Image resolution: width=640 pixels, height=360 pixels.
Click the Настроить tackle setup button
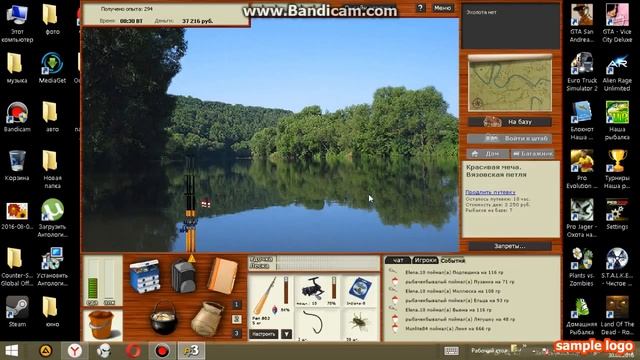pyautogui.click(x=264, y=334)
